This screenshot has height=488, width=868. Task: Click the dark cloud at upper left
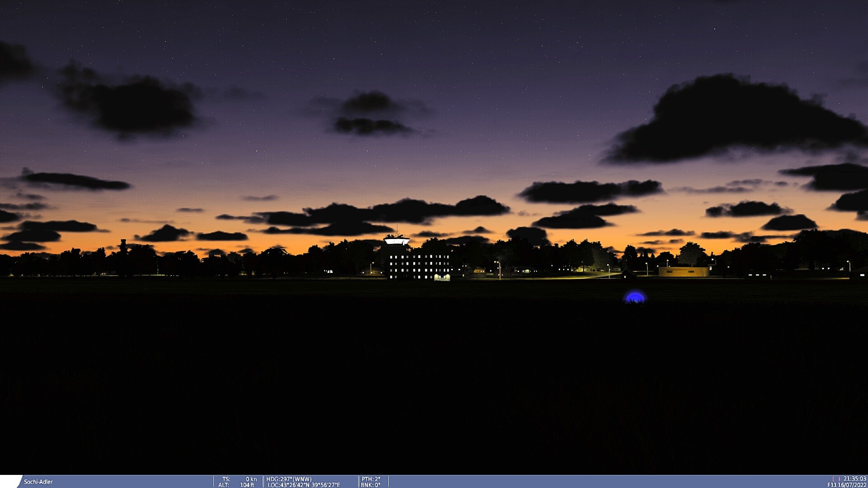pyautogui.click(x=129, y=104)
